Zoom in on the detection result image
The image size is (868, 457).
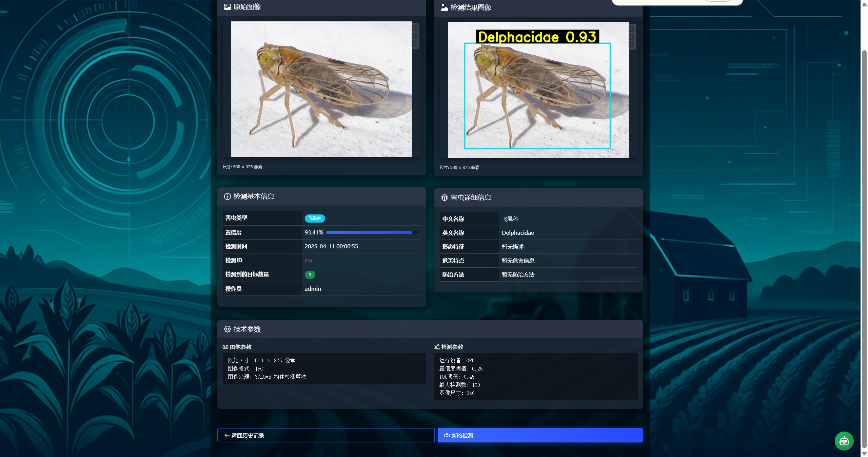[631, 29]
